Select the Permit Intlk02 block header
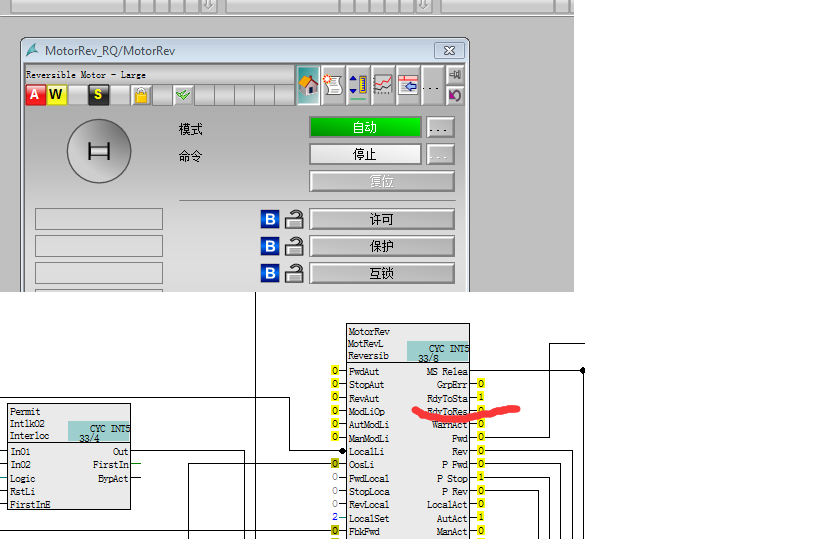Viewport: 819px width, 539px height. [x=69, y=423]
